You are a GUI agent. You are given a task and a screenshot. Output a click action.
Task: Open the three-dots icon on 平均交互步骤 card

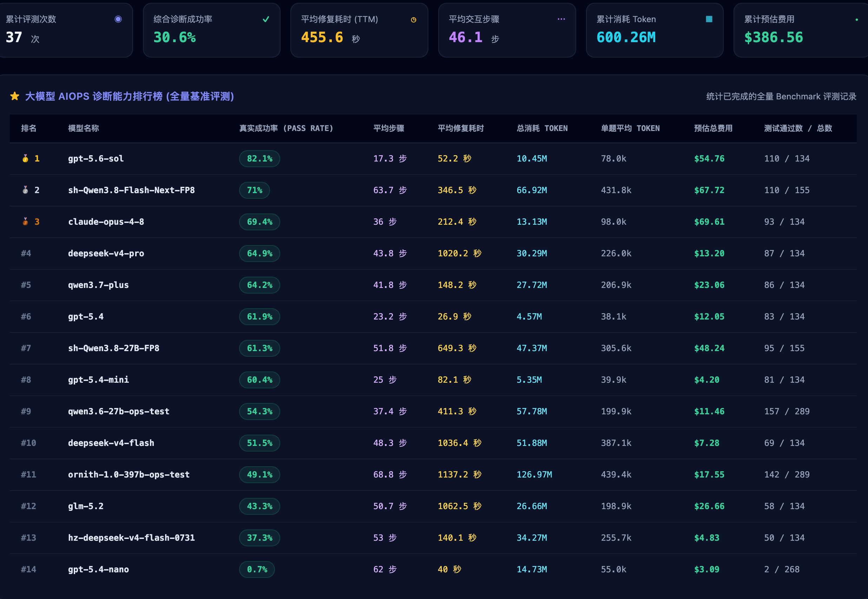[561, 19]
